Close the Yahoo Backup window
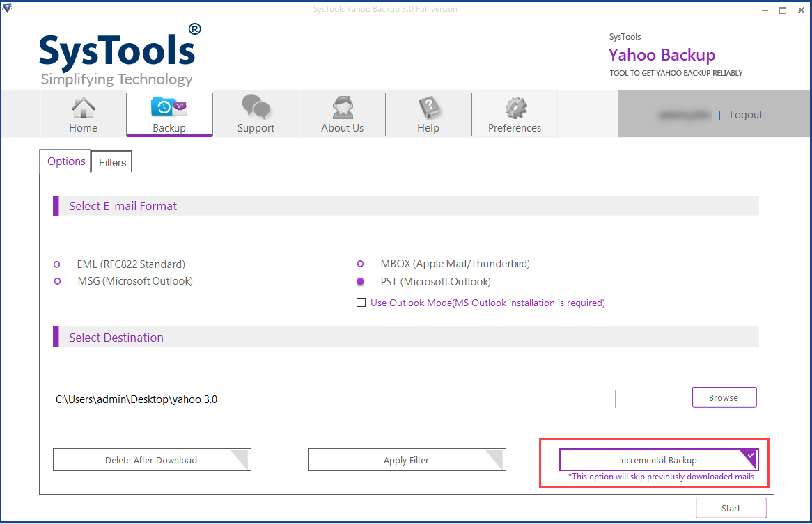This screenshot has height=524, width=812. click(x=801, y=10)
